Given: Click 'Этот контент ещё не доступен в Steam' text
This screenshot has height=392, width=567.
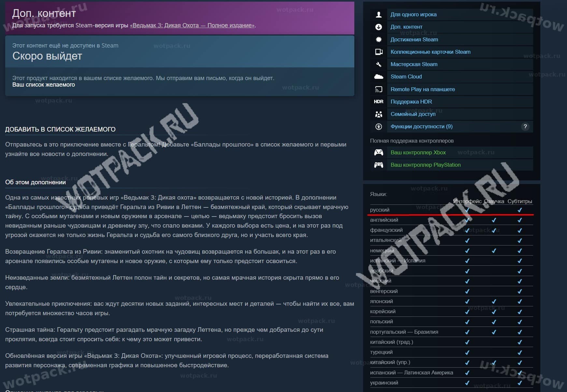Looking at the screenshot, I should 65,46.
